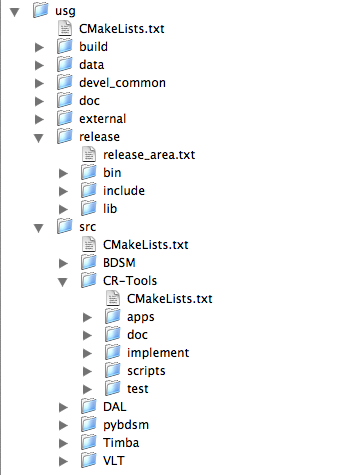
Task: Select CMakeLists.txt directly under usg
Action: [x=122, y=29]
